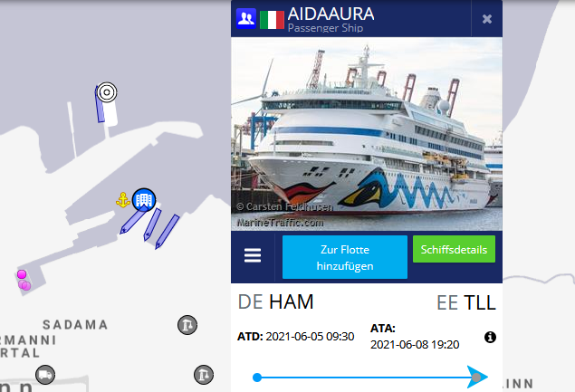Open the hamburger menu in ship panel
The height and width of the screenshot is (392, 575).
pyautogui.click(x=253, y=255)
